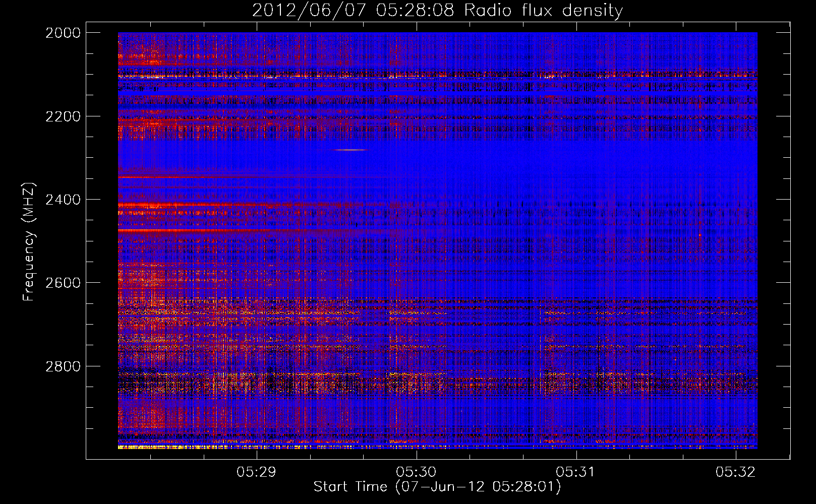Select the 2000 frequency tick label
This screenshot has width=816, height=504.
point(63,33)
